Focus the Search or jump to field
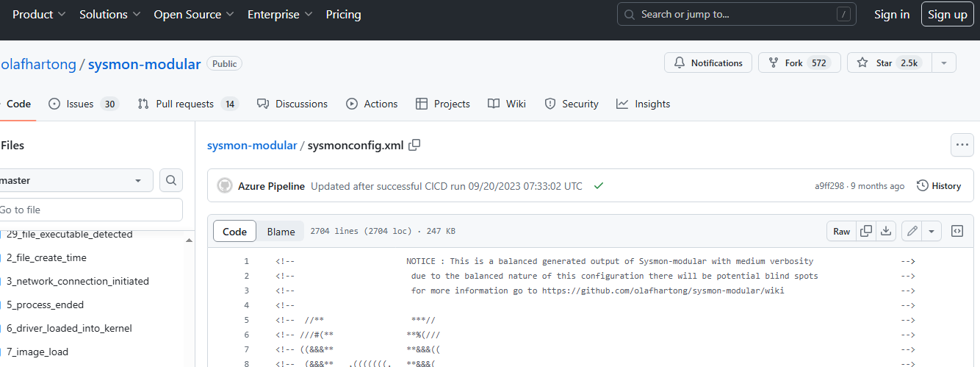The height and width of the screenshot is (367, 980). (x=737, y=14)
